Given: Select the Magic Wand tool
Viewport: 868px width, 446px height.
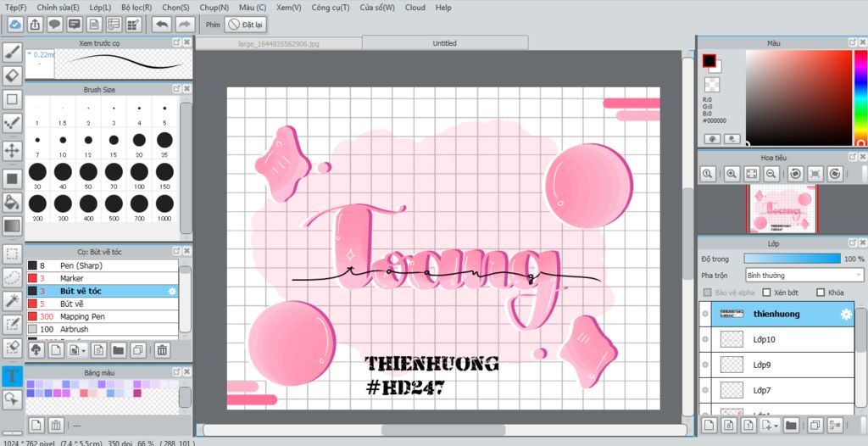Looking at the screenshot, I should coord(12,301).
